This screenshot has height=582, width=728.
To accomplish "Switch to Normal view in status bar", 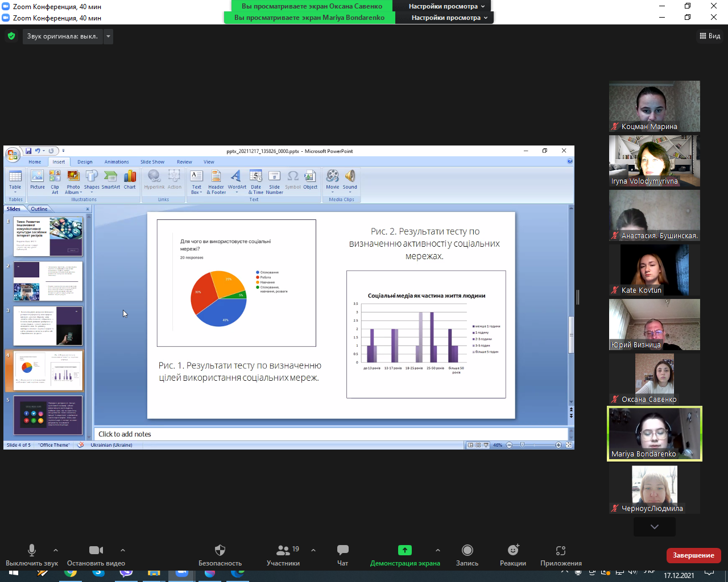I will [470, 445].
